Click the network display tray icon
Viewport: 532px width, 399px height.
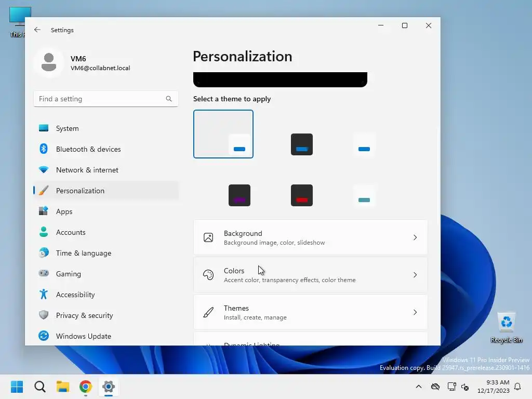pos(451,387)
